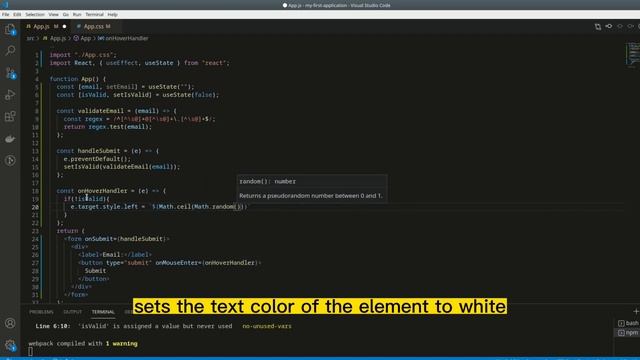640x360 pixels.
Task: Click line number 18 in the gutter
Action: point(35,191)
